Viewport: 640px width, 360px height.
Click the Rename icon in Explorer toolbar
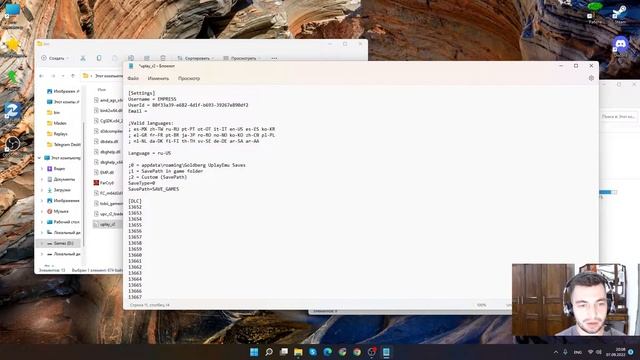click(131, 58)
